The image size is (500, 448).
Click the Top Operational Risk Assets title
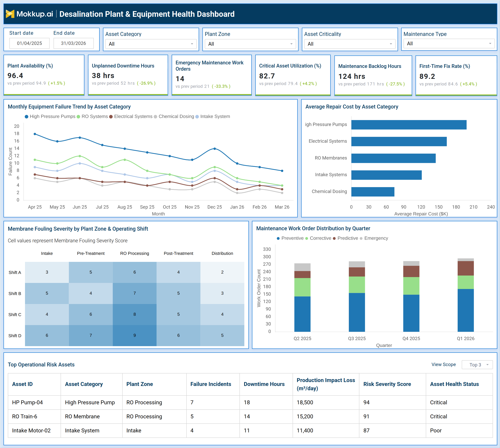point(41,364)
